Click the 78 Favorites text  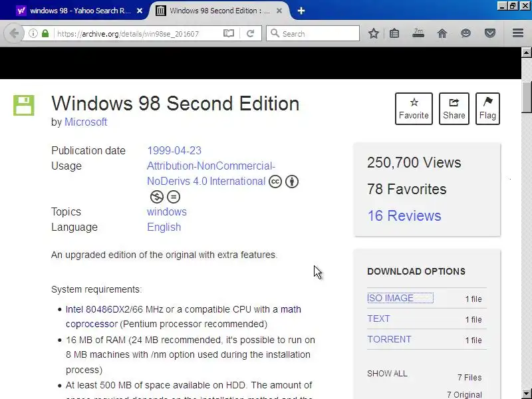tap(407, 189)
